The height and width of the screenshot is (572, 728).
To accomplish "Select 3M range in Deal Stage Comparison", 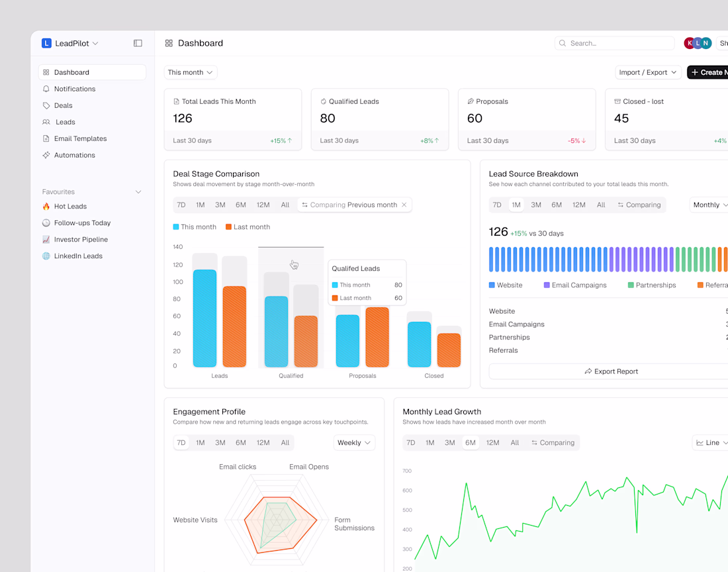I will (x=220, y=205).
